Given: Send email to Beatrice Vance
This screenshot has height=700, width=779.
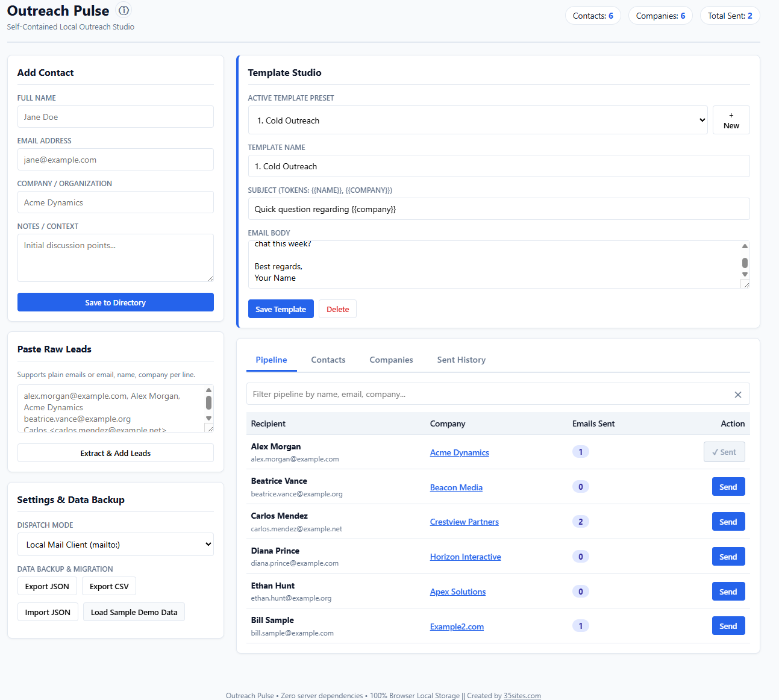Looking at the screenshot, I should (728, 487).
